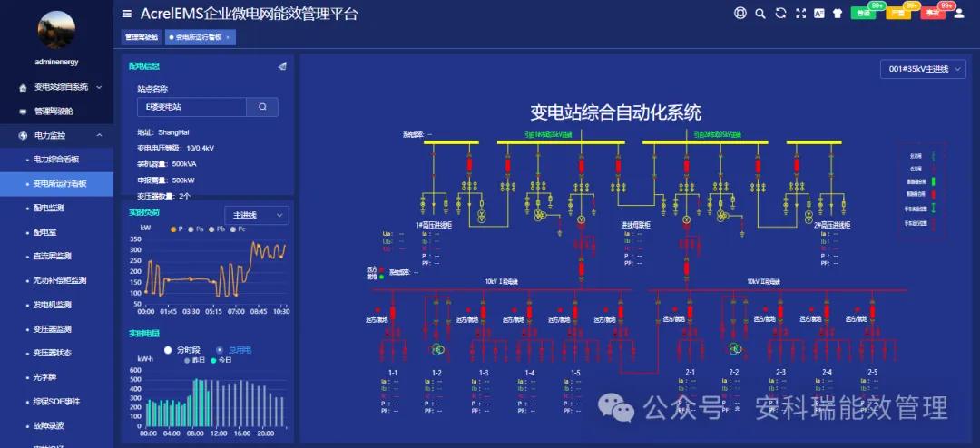This screenshot has height=448, width=980.
Task: Open 综保SOE事件 in the sidebar
Action: [x=56, y=402]
